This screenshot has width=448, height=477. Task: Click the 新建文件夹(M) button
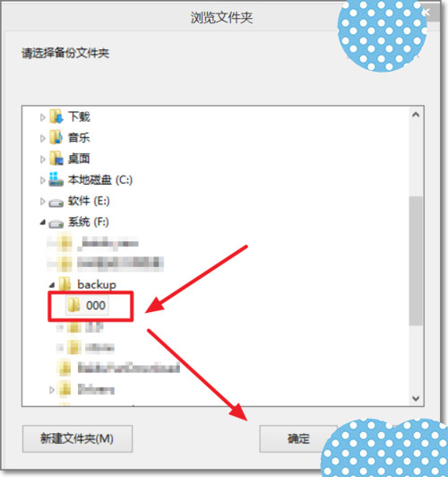77,438
